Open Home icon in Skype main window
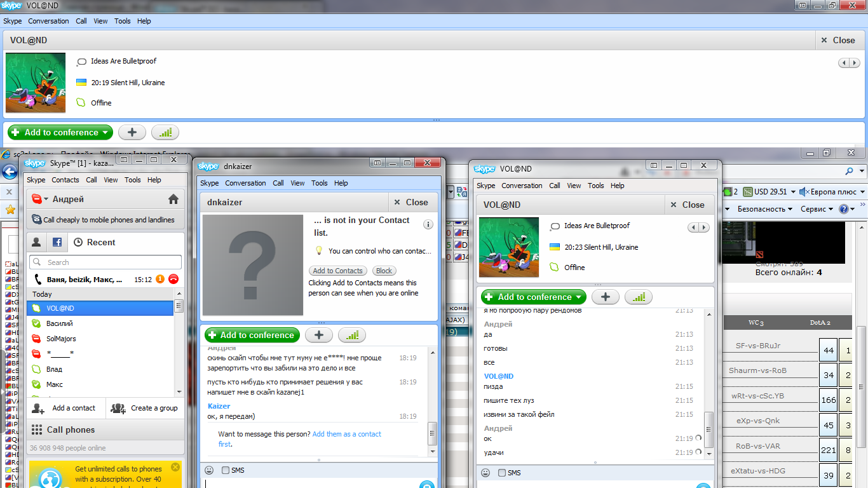This screenshot has width=868, height=488. [x=173, y=200]
